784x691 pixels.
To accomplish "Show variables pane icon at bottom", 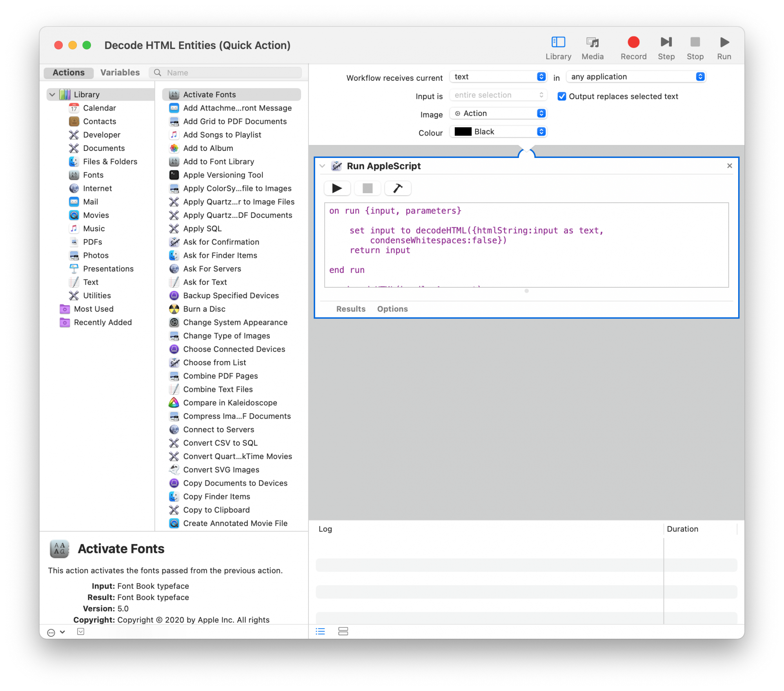I will (343, 631).
